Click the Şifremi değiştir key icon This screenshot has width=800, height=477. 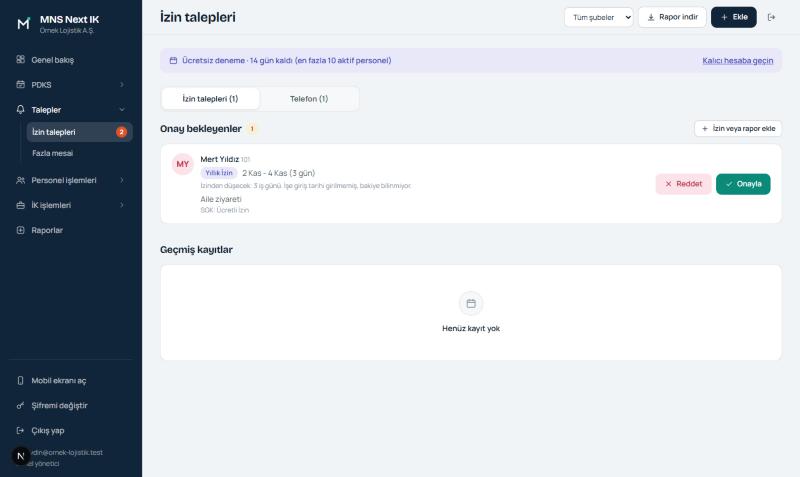(x=20, y=406)
